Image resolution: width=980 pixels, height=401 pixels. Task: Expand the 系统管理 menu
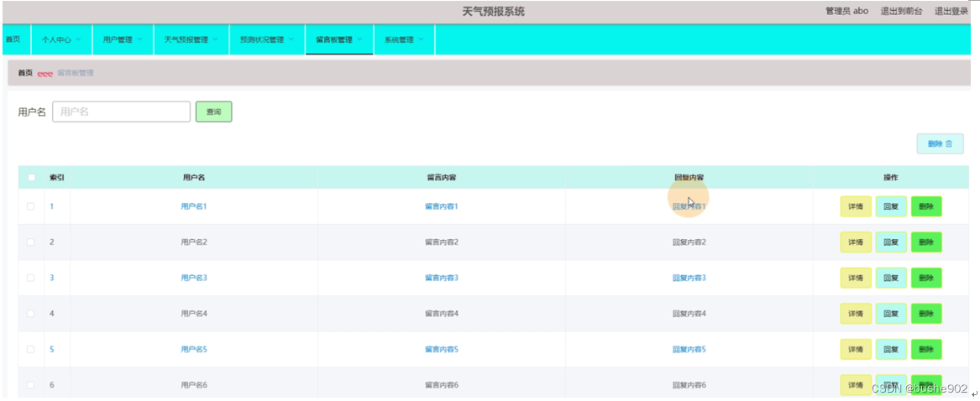point(404,39)
